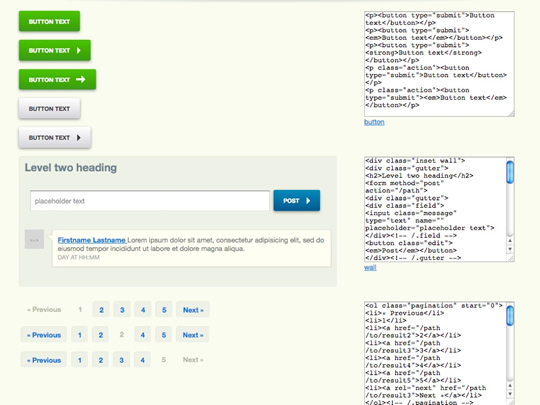Go to page 5 in the second pagination row
The width and height of the screenshot is (540, 405).
164,335
